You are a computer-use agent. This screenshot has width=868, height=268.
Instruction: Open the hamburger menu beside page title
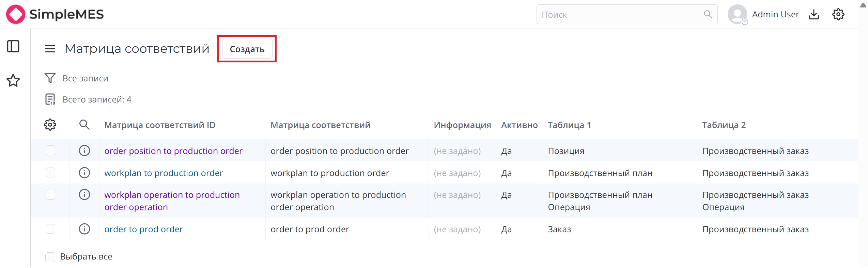coord(50,49)
